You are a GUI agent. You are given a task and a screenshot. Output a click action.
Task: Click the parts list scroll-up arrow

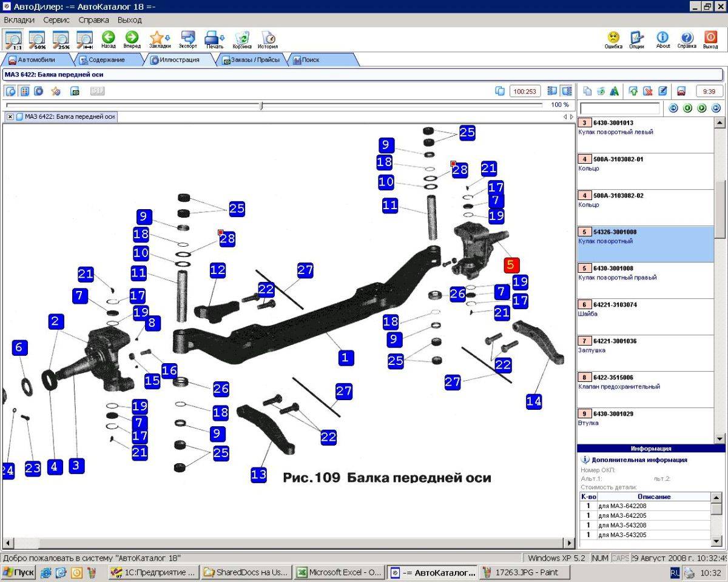(720, 122)
